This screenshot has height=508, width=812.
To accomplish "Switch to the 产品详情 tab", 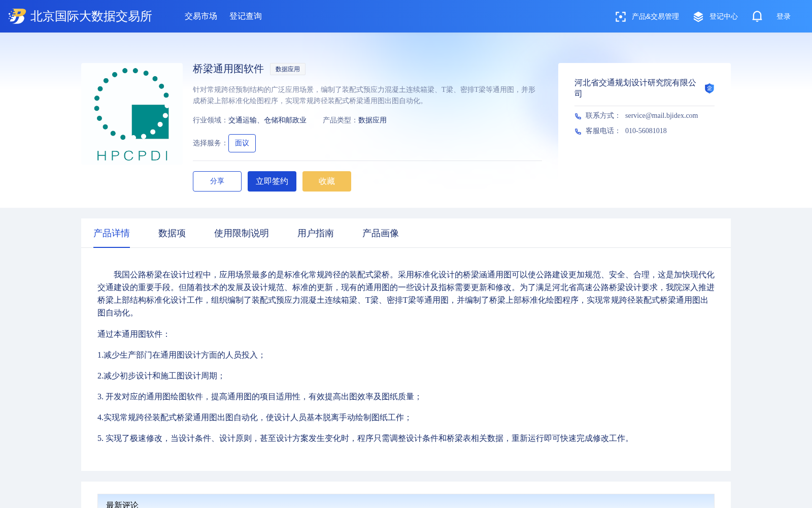I will [112, 233].
